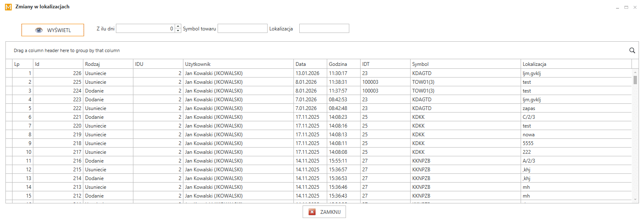
Task: Maximize the Zmiany w lokalizacjach window
Action: coord(626,8)
